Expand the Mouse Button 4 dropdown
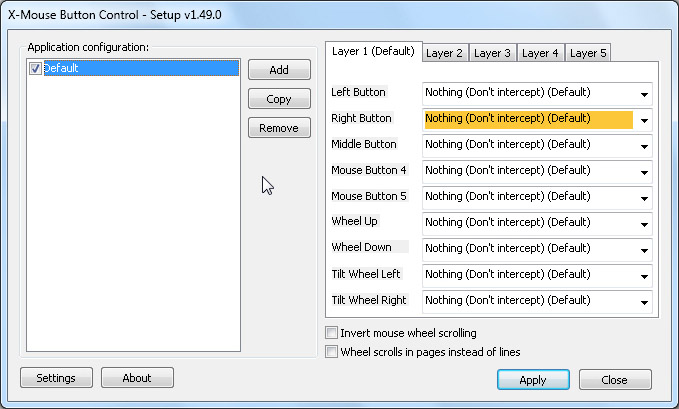 pos(537,172)
